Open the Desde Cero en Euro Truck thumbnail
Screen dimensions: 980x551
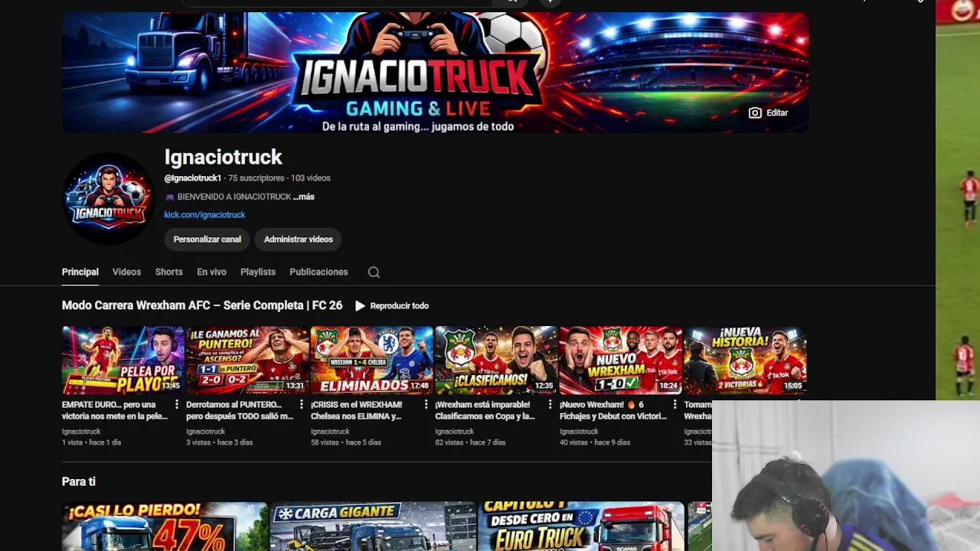(581, 527)
